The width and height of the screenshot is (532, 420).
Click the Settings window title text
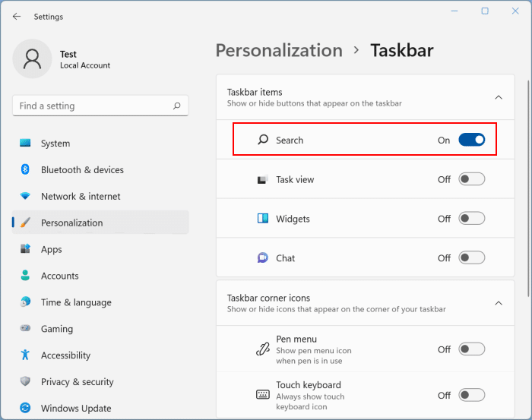[x=49, y=17]
